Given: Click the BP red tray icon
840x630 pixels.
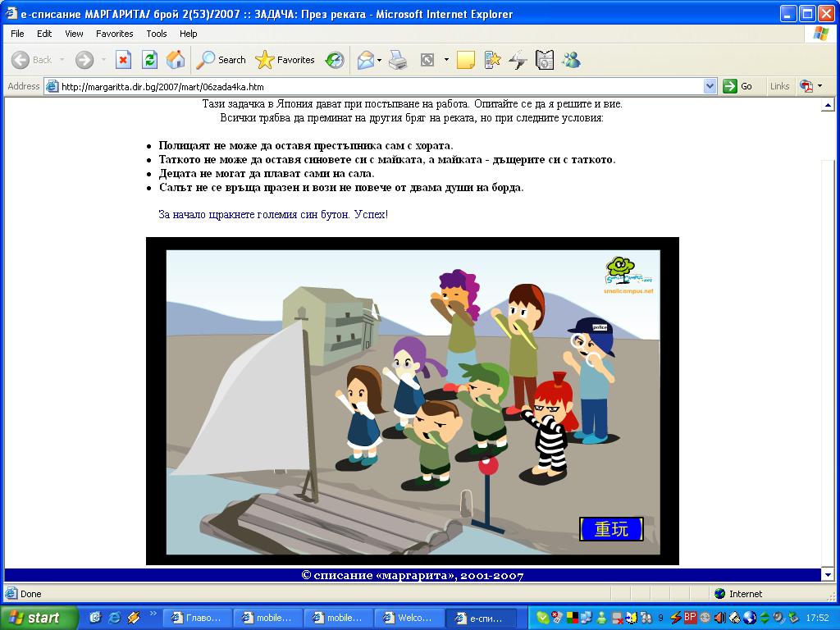Looking at the screenshot, I should pyautogui.click(x=690, y=617).
